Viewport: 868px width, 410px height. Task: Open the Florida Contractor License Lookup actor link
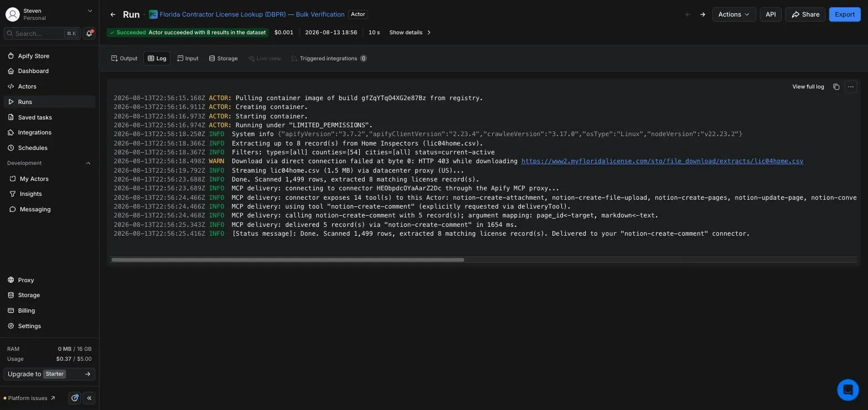pyautogui.click(x=252, y=14)
